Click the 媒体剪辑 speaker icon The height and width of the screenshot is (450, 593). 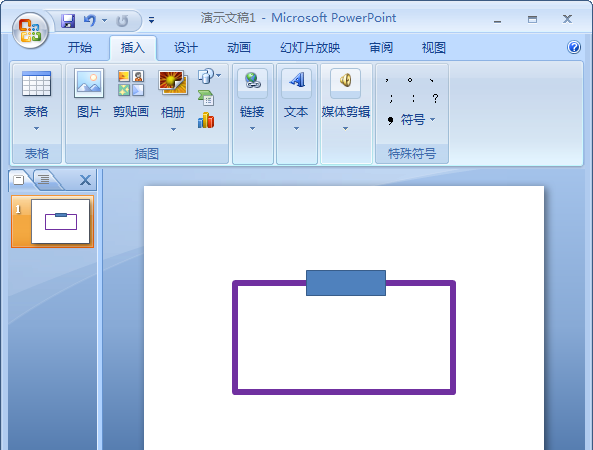pos(345,81)
